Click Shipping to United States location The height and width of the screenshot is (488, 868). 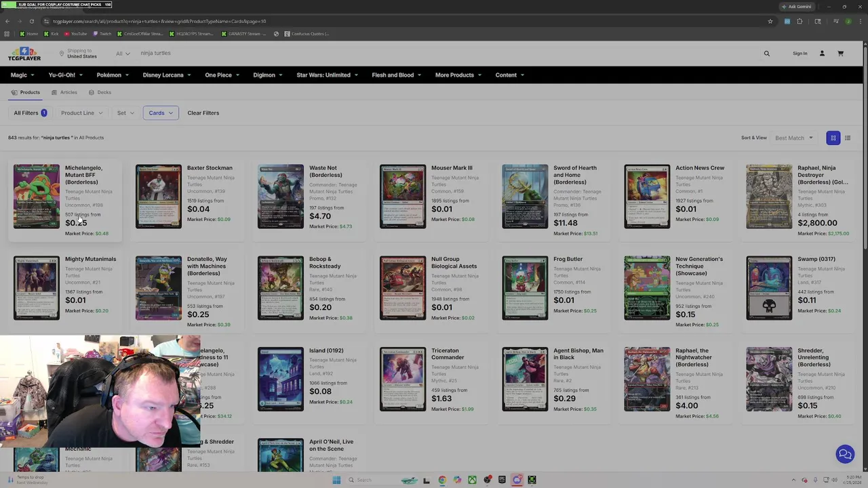pos(78,54)
